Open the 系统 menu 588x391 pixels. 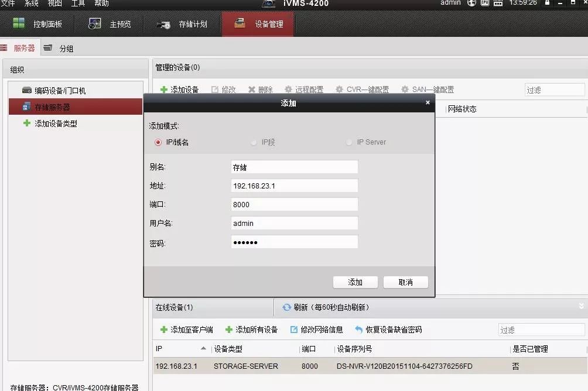[x=32, y=4]
